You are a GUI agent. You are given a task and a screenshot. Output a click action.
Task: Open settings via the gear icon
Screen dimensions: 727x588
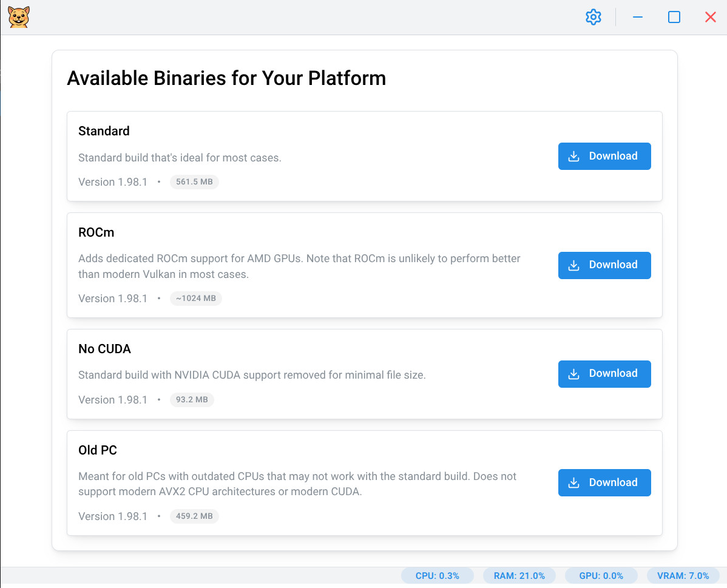pyautogui.click(x=593, y=17)
